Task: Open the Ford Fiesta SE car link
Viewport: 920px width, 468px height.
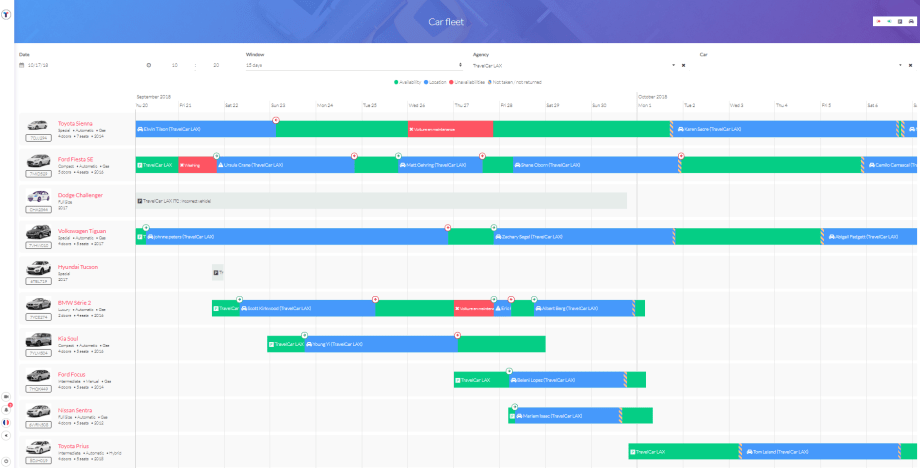Action: (76, 159)
